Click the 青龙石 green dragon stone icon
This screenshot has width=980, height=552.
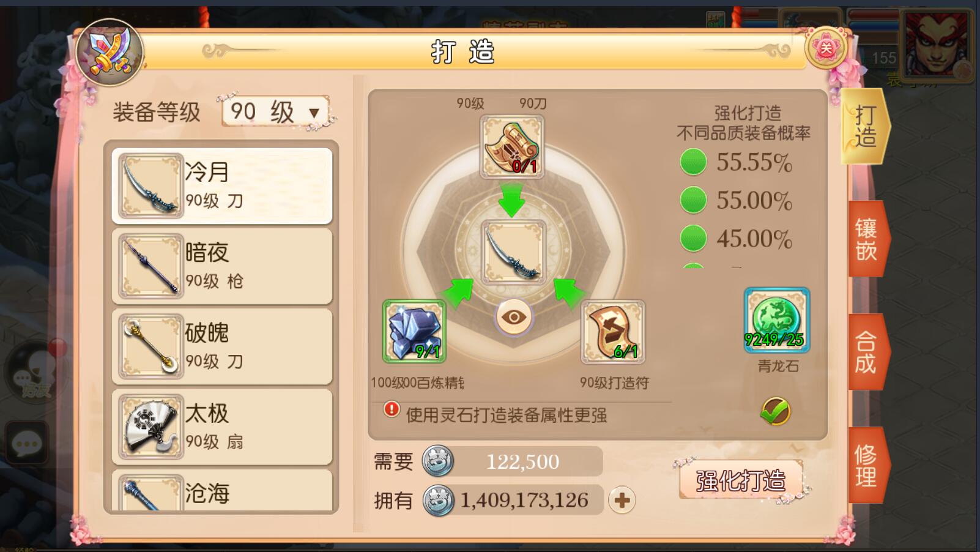777,320
